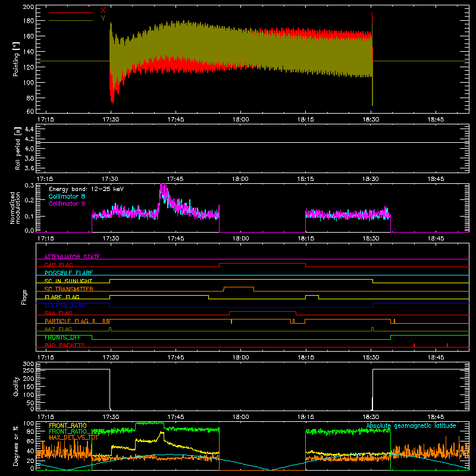Select the X legend letter
Viewport: 476px width, 476px height.
coord(103,11)
